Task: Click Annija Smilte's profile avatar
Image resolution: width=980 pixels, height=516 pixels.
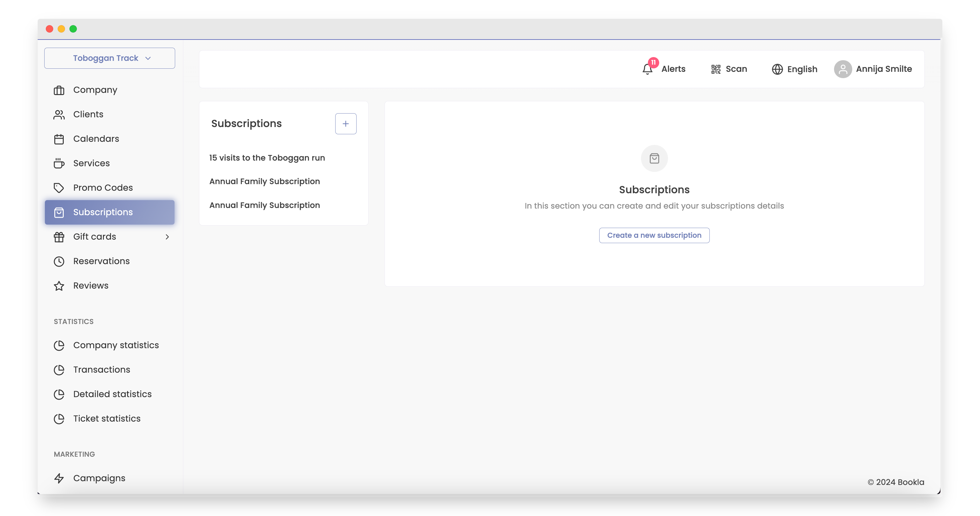Action: 843,69
